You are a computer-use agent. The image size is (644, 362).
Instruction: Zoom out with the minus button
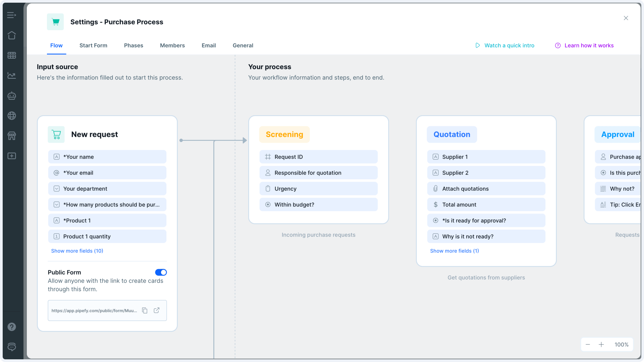pos(588,345)
